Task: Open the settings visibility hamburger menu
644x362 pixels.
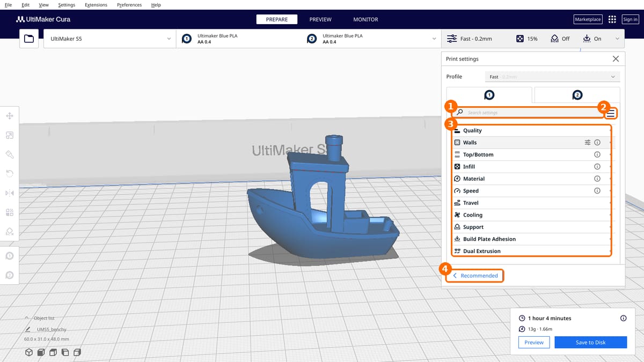Action: [611, 114]
